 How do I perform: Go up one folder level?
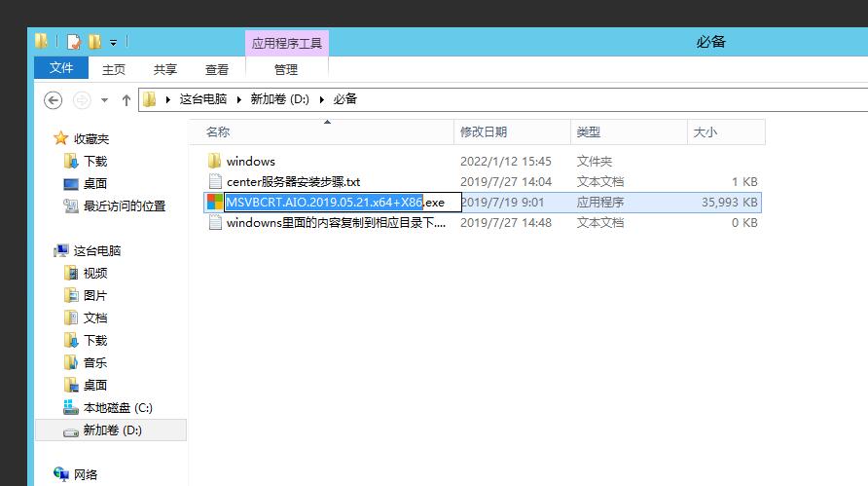[127, 99]
